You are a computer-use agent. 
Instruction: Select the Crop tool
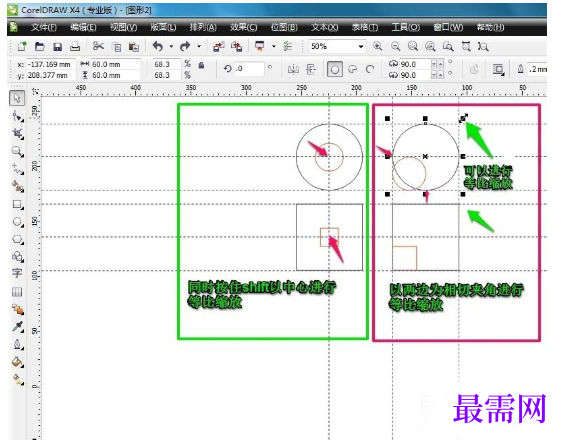pos(17,133)
